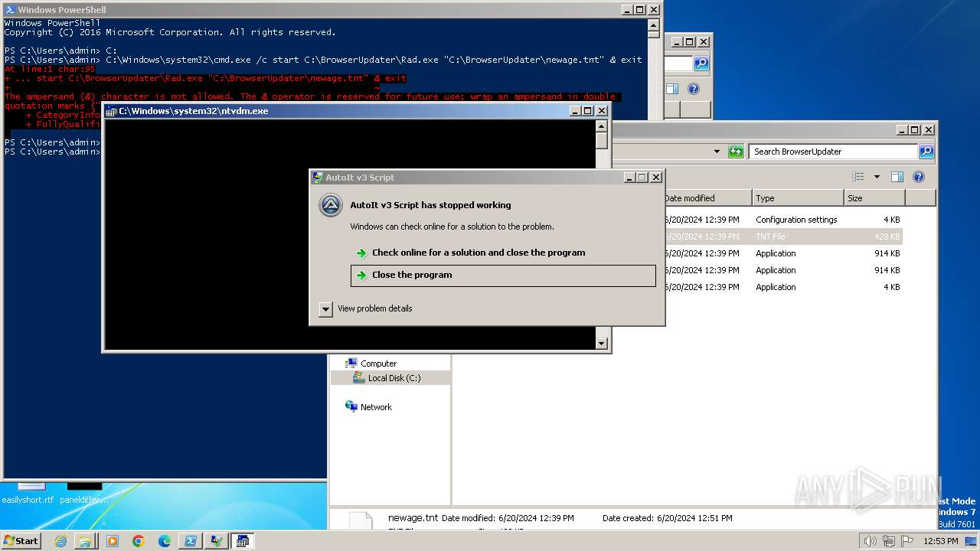
Task: Open address bar history dropdown
Action: click(717, 152)
